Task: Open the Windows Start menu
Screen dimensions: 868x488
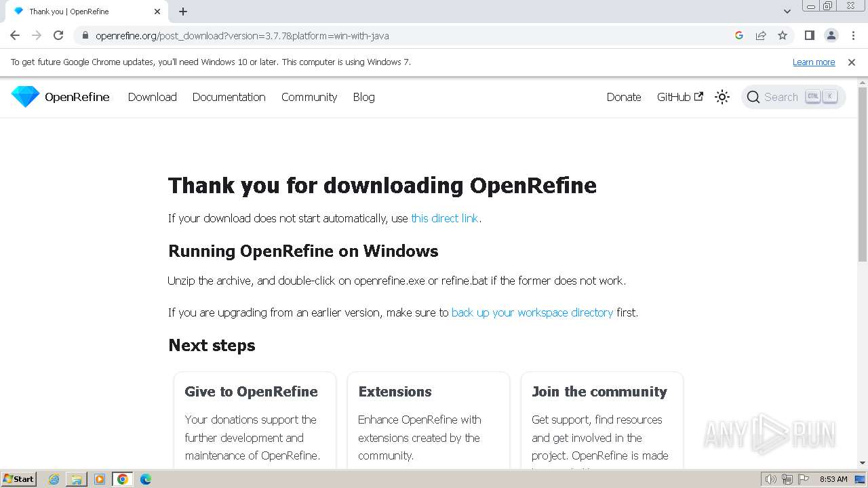Action: point(18,479)
